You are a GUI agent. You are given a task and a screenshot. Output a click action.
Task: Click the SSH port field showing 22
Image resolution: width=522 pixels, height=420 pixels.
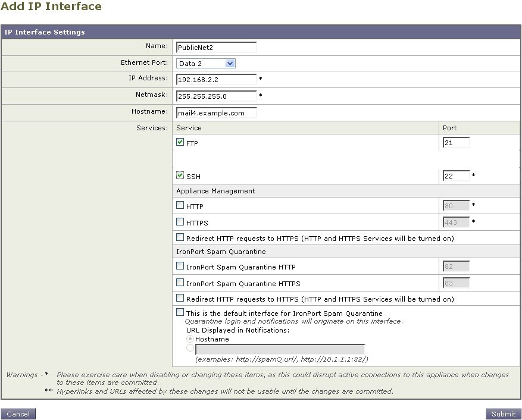pyautogui.click(x=455, y=175)
